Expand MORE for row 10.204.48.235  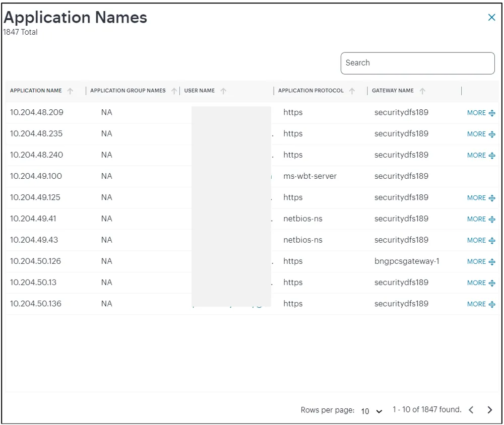pos(481,134)
